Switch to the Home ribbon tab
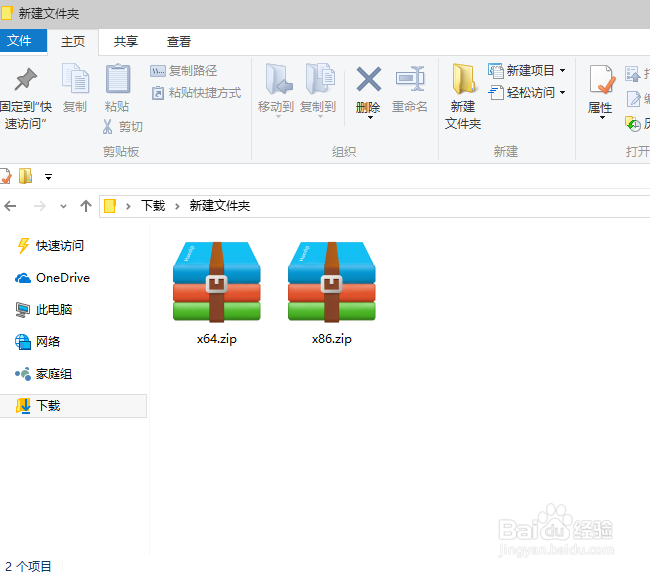 [73, 41]
